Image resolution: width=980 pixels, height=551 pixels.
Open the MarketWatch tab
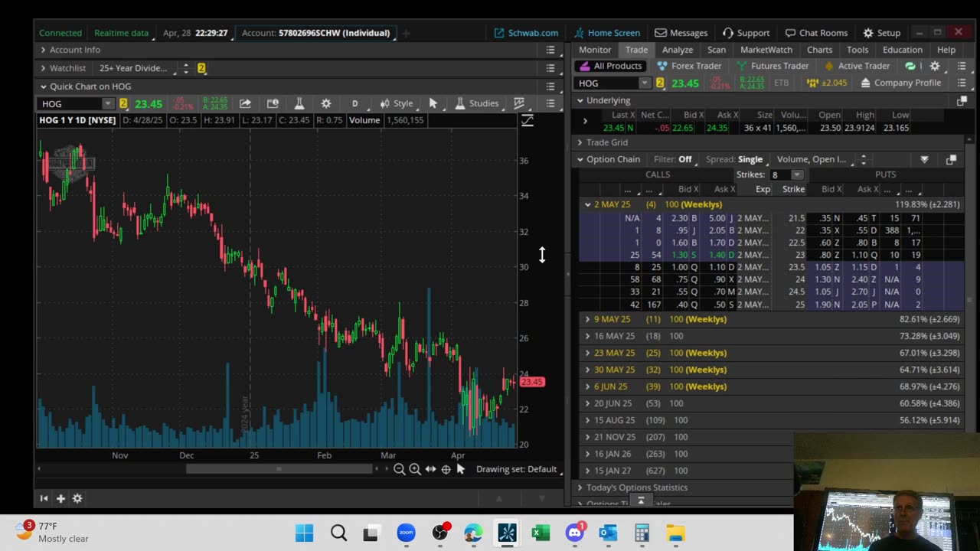coord(766,50)
